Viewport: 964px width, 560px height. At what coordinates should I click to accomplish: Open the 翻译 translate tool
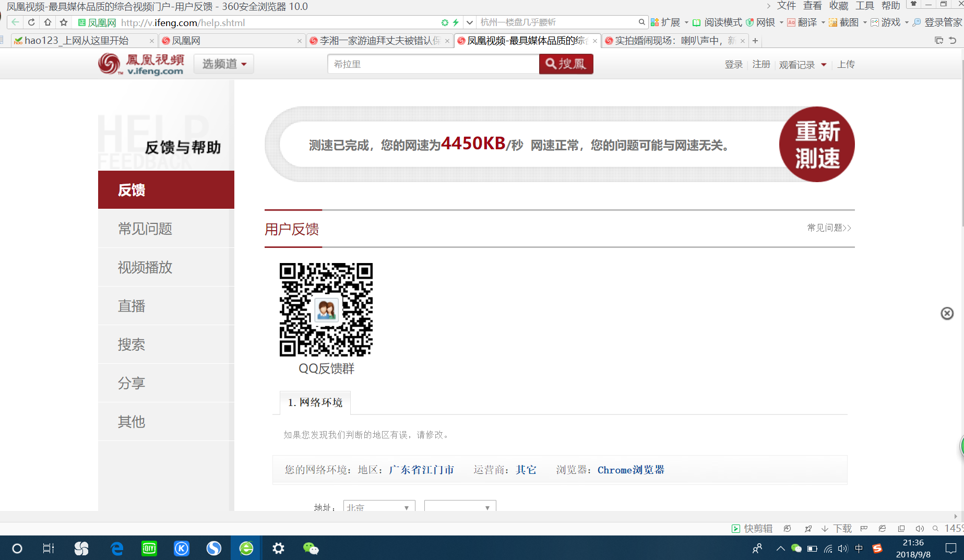click(802, 22)
